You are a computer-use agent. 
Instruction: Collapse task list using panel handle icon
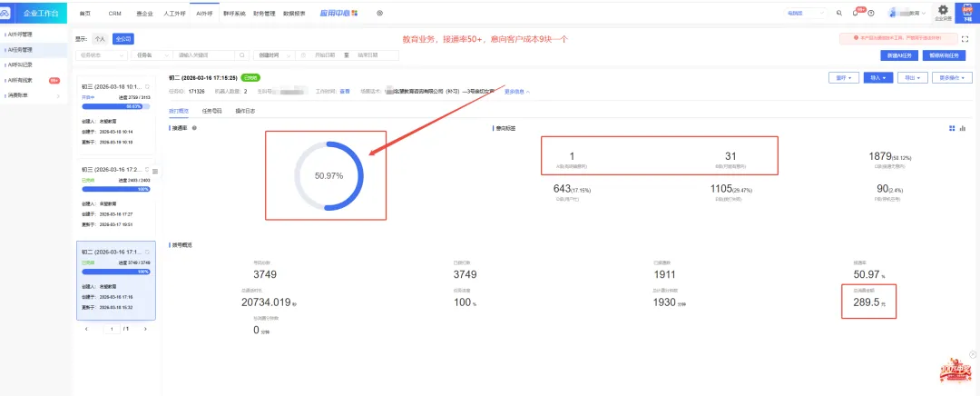point(155,171)
